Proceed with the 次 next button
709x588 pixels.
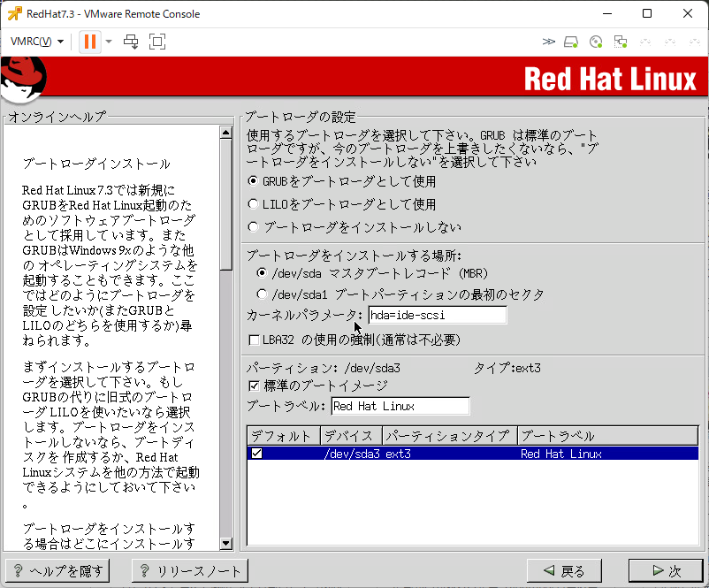click(666, 571)
